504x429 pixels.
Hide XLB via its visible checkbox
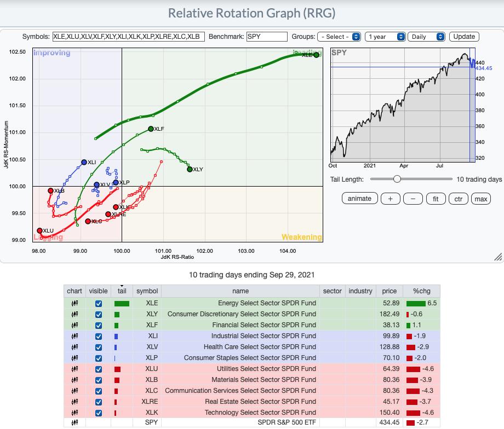pyautogui.click(x=99, y=380)
